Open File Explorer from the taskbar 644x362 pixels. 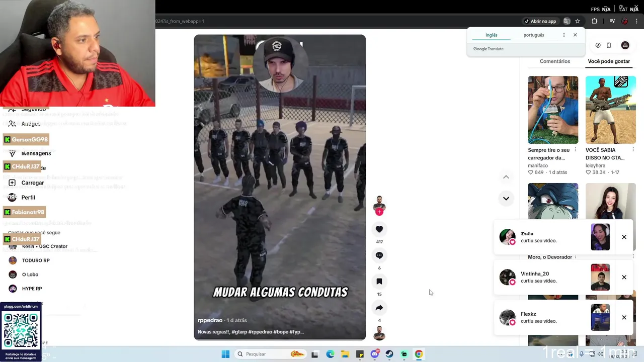point(345,354)
